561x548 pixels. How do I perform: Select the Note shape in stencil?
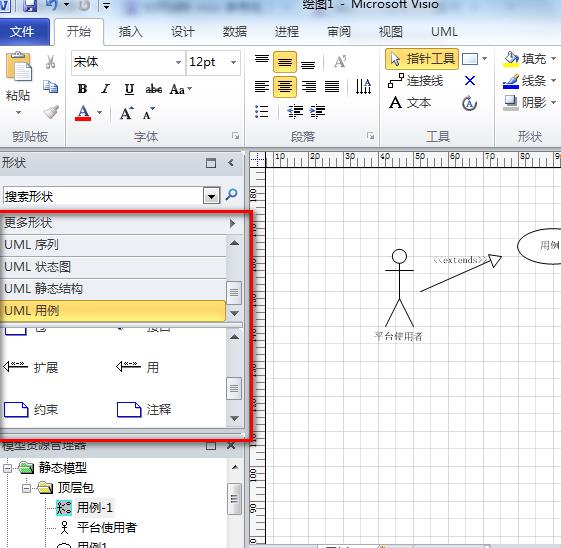click(x=144, y=410)
